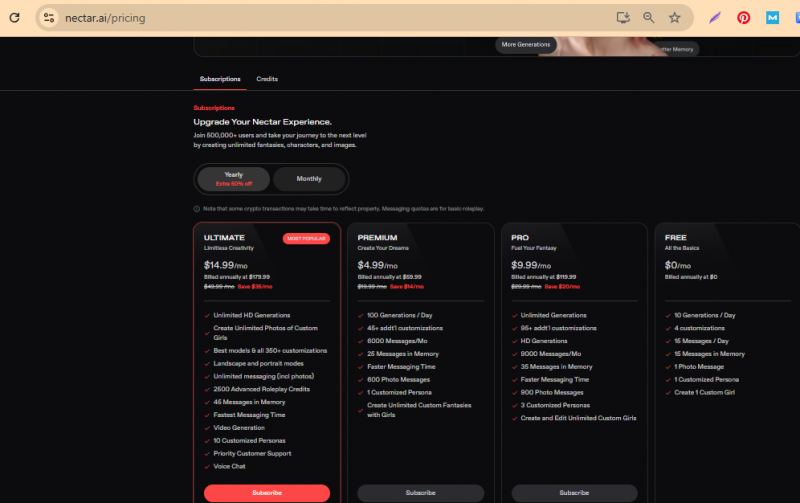Click 'Video Generation' feature in Ultimate
Image resolution: width=800 pixels, height=503 pixels.
coord(239,428)
